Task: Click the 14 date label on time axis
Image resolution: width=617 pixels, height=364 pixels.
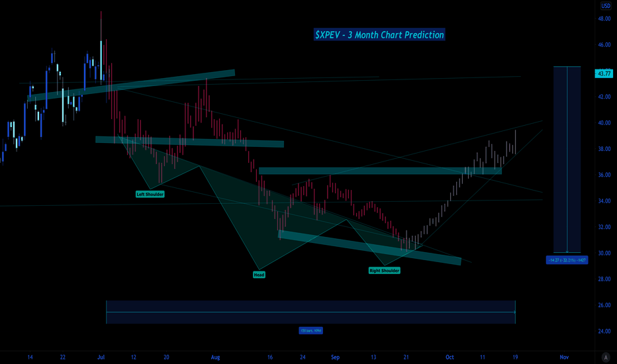Action: (30, 357)
